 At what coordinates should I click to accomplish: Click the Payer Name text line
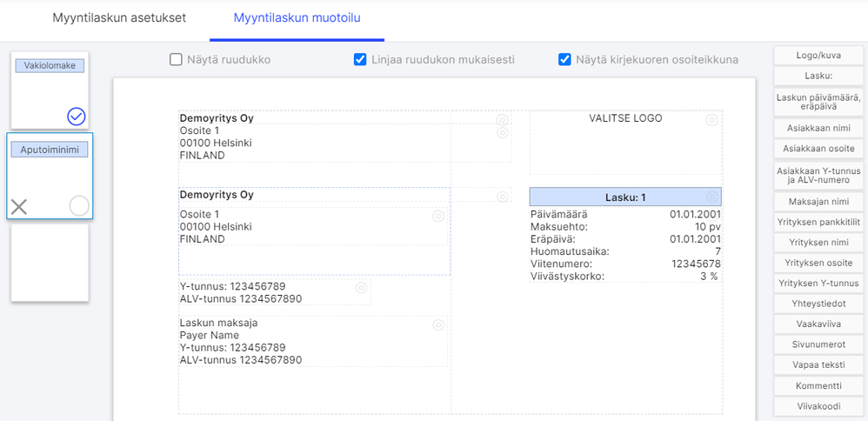(x=210, y=335)
